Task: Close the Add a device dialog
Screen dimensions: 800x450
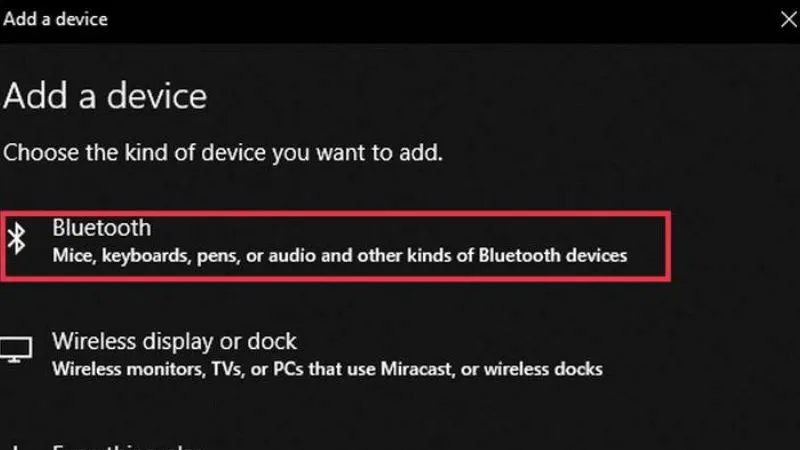Action: tap(787, 18)
